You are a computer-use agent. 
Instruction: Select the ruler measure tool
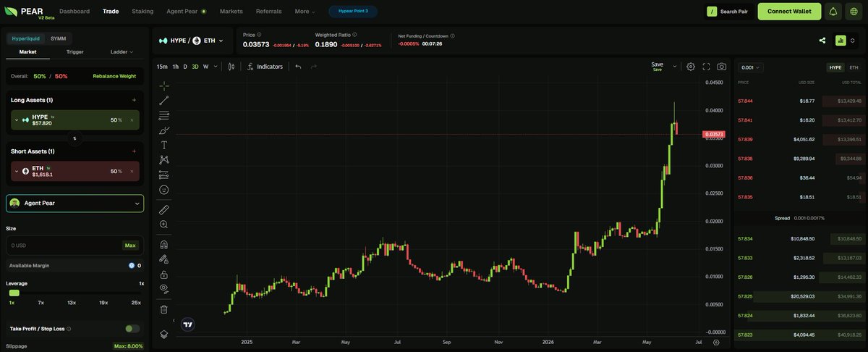(x=164, y=209)
